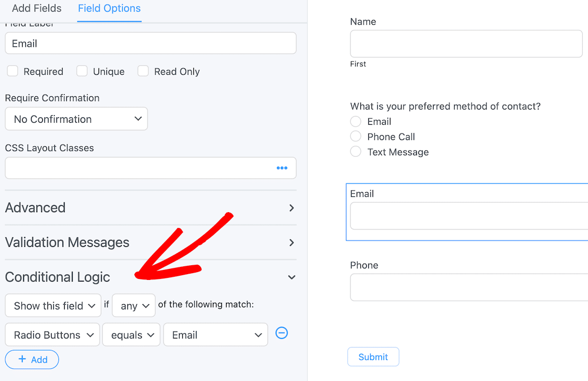Image resolution: width=588 pixels, height=381 pixels.
Task: Open CSS Layout Classes ellipsis menu
Action: tap(282, 168)
